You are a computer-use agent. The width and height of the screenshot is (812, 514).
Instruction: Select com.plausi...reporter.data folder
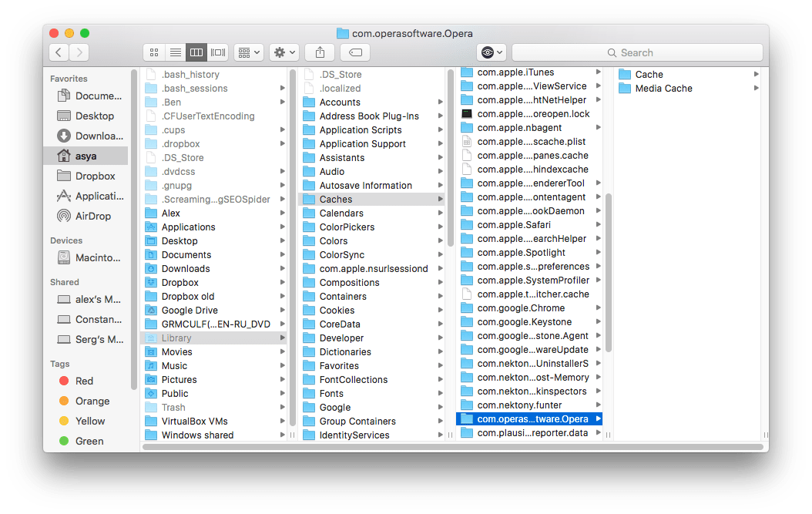point(529,433)
